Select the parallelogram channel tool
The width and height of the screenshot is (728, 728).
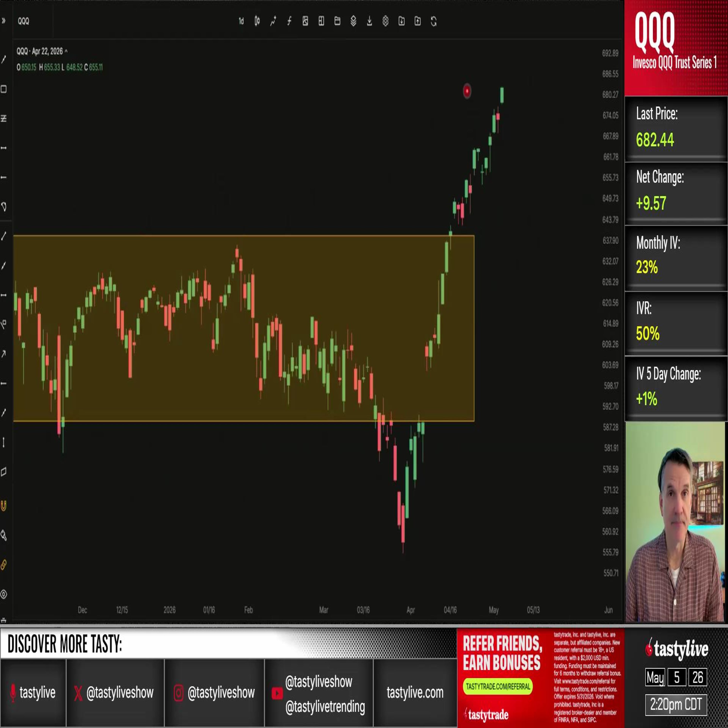(4, 472)
